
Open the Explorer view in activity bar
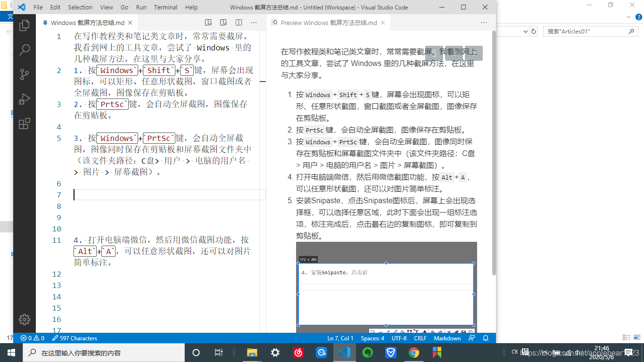[x=24, y=25]
